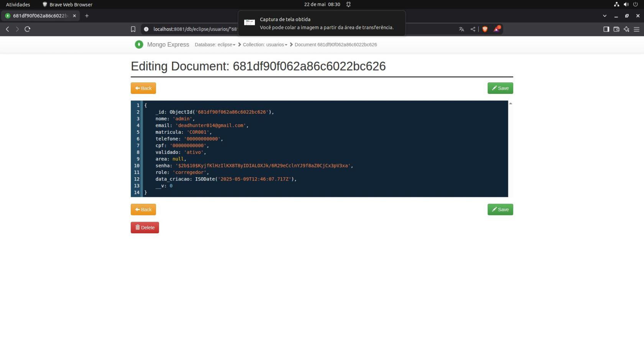This screenshot has height=362, width=644.
Task: Open the browser hamburger menu
Action: [x=637, y=29]
